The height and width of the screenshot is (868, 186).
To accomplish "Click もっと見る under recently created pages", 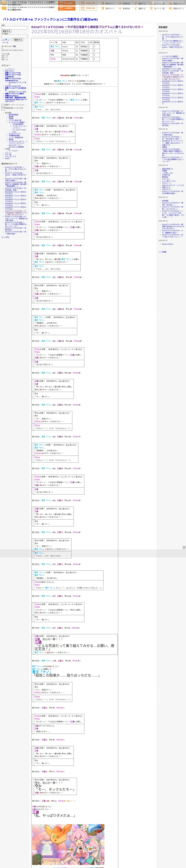I will [5, 237].
